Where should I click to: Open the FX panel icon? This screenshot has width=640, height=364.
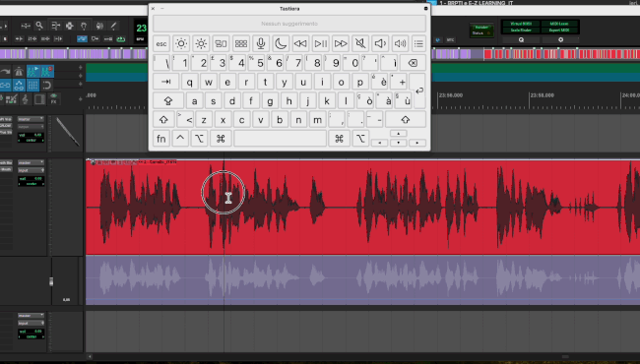coord(53,99)
